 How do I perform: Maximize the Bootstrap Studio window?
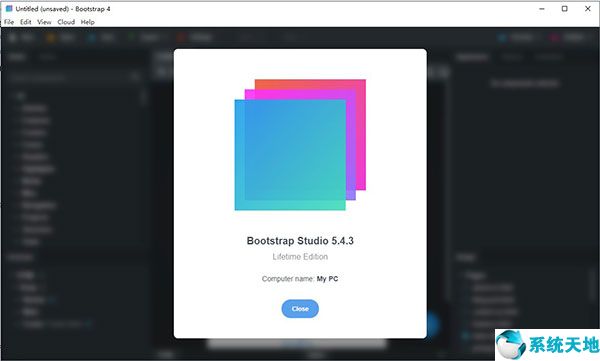564,9
